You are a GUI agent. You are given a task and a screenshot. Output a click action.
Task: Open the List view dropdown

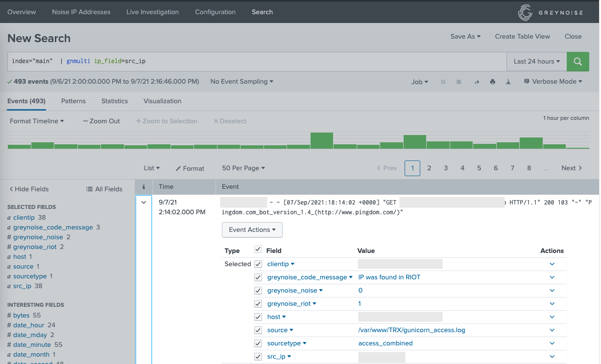coord(152,168)
